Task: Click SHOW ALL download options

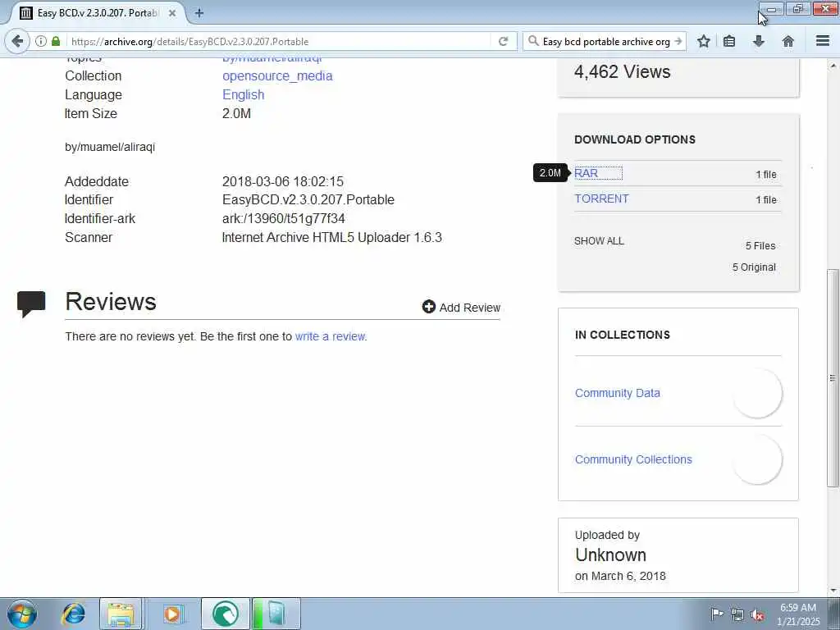Action: pyautogui.click(x=599, y=241)
